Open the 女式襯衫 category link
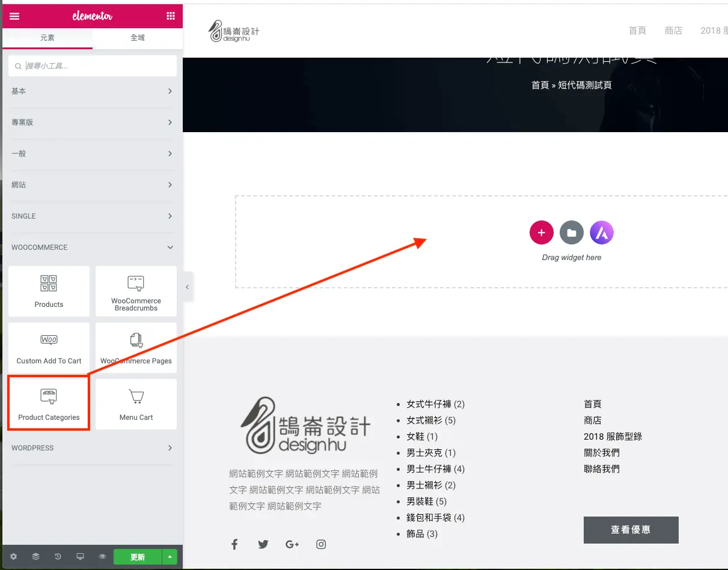The height and width of the screenshot is (570, 728). (424, 420)
